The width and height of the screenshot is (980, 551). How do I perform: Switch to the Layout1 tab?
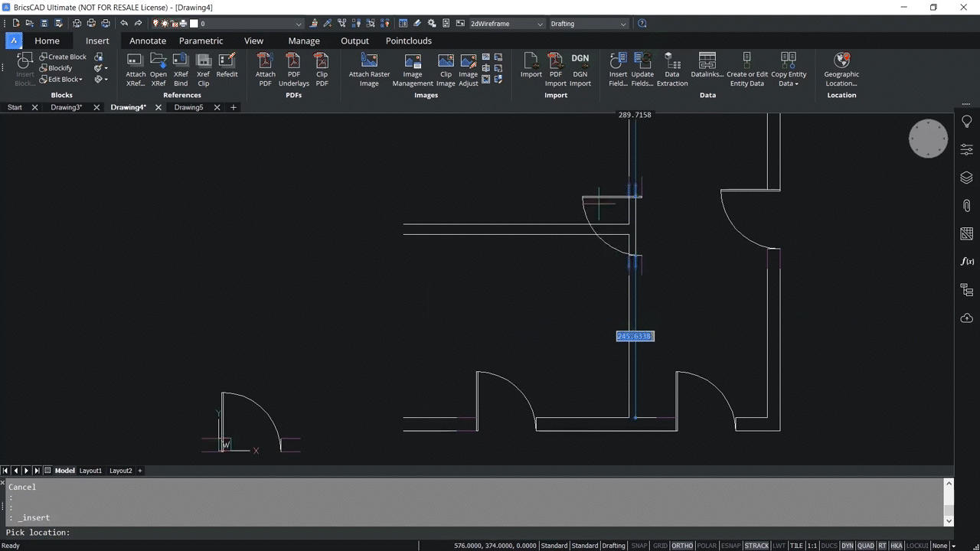(x=90, y=471)
